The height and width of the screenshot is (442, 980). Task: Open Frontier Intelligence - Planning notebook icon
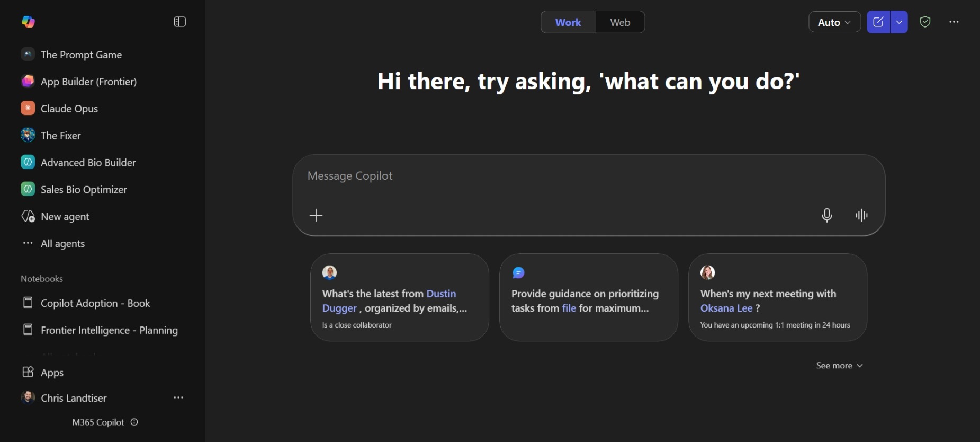28,330
